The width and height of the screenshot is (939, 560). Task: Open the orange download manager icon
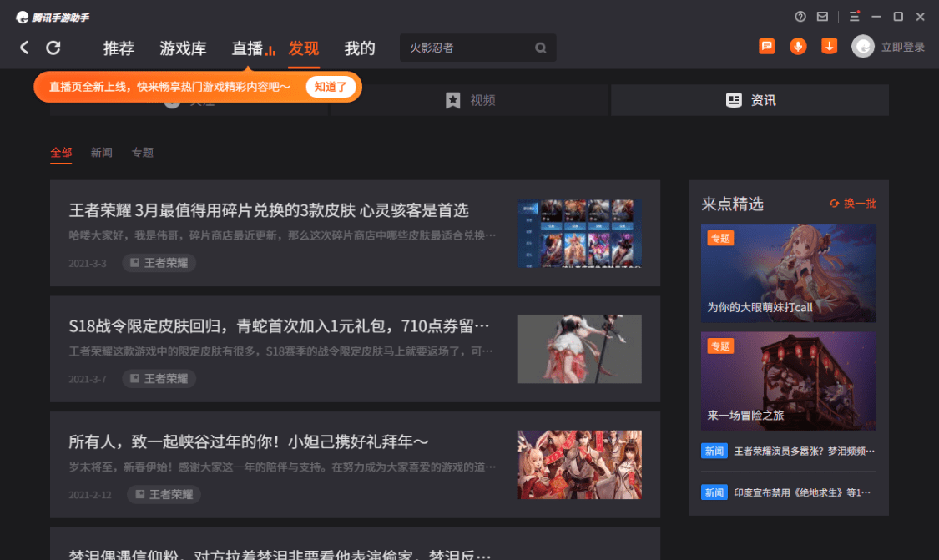coord(830,47)
